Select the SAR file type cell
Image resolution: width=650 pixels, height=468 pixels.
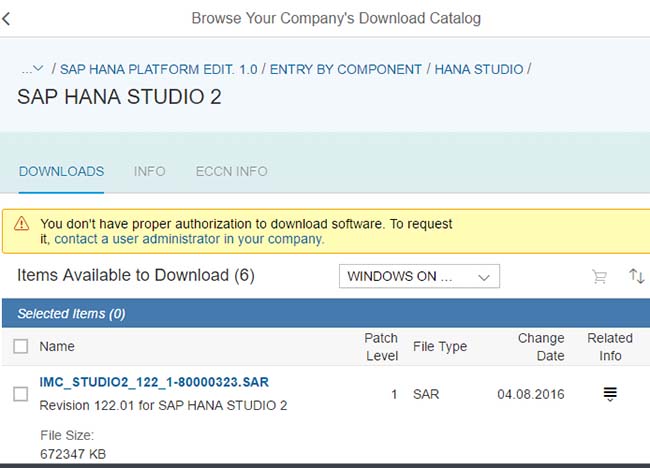[x=426, y=394]
